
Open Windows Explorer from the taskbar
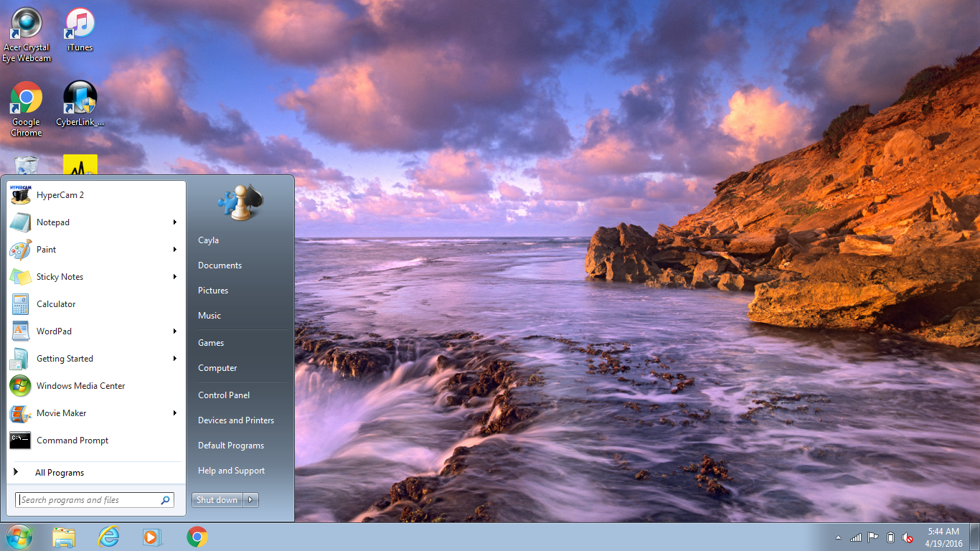(x=64, y=537)
